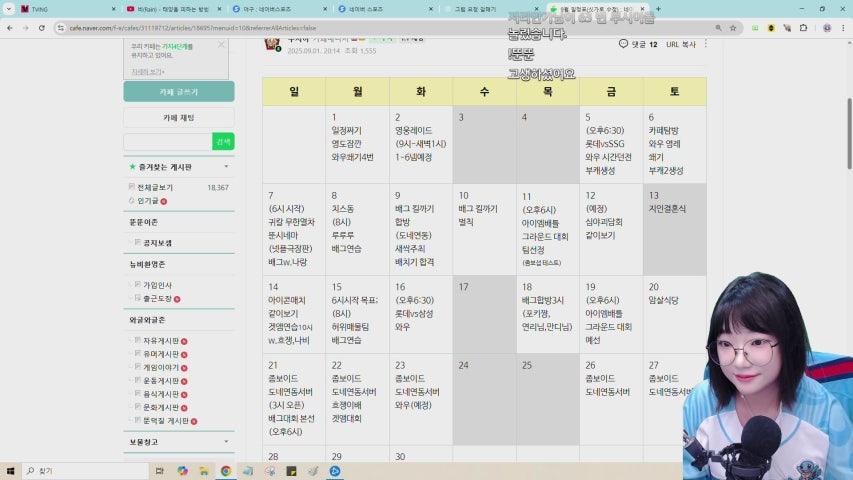This screenshot has width=853, height=480.
Task: Click URL 복사 to copy link
Action: coord(681,44)
